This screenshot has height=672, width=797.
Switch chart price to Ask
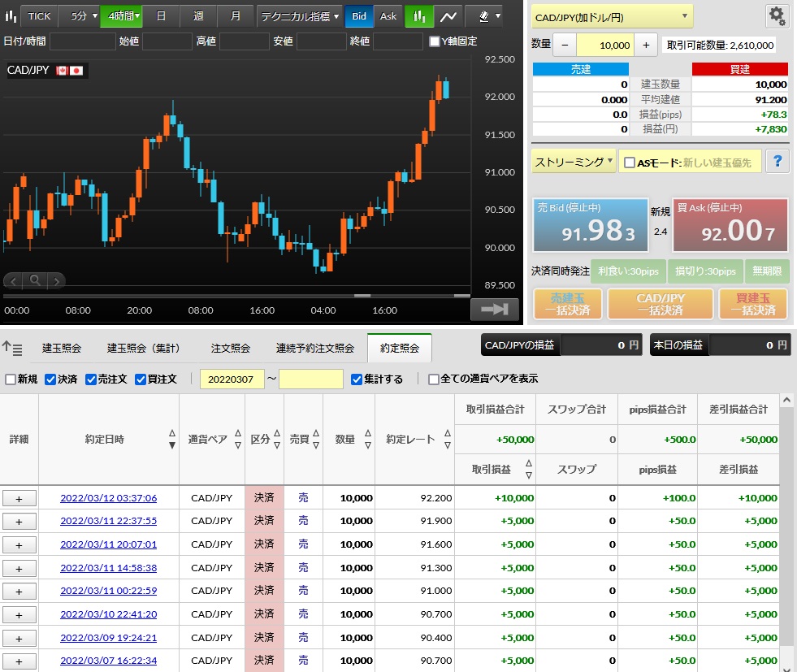coord(388,16)
